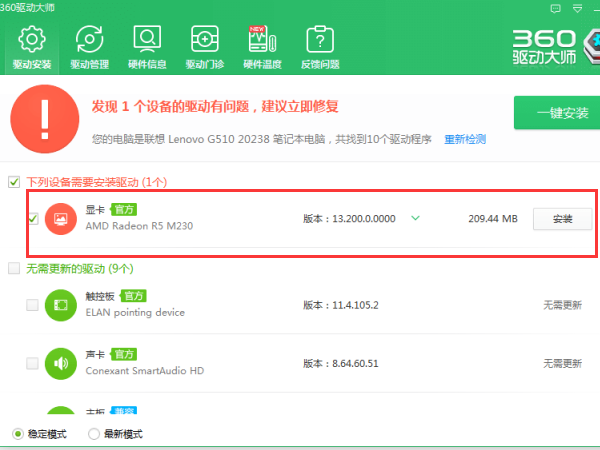Select the 稳定模式 radio button
Screen dimensions: 600x450
pos(18,434)
